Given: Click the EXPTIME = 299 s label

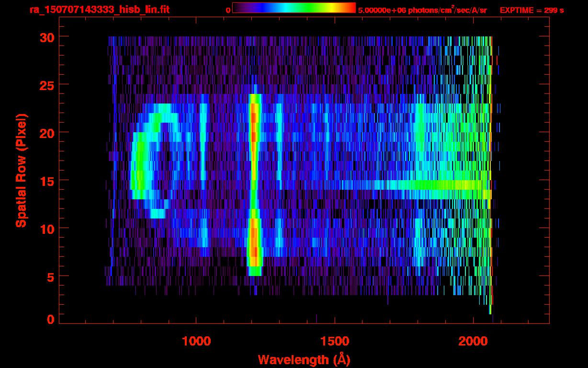Looking at the screenshot, I should (x=531, y=10).
